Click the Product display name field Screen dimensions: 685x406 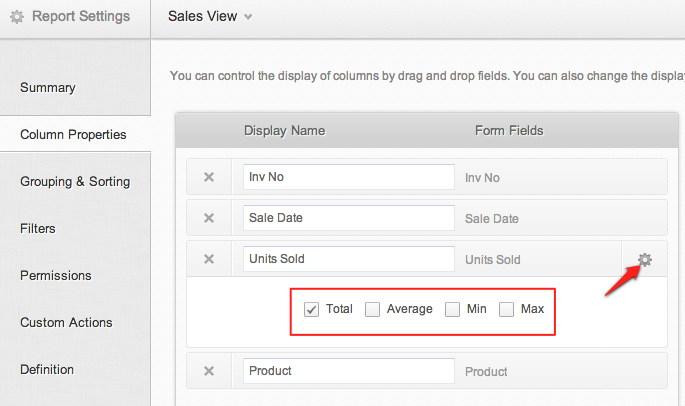click(x=349, y=371)
